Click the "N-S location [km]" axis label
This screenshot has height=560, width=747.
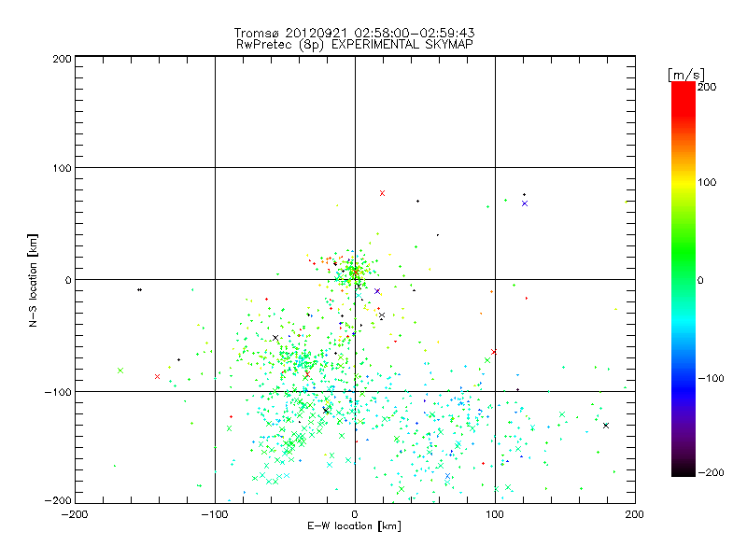33,280
